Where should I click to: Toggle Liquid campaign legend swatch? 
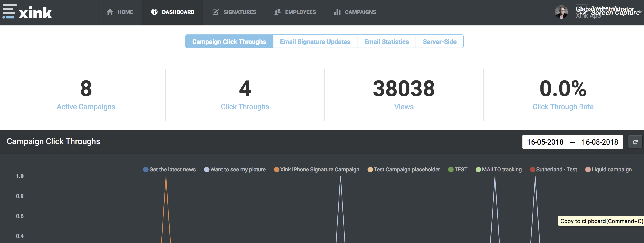click(588, 170)
